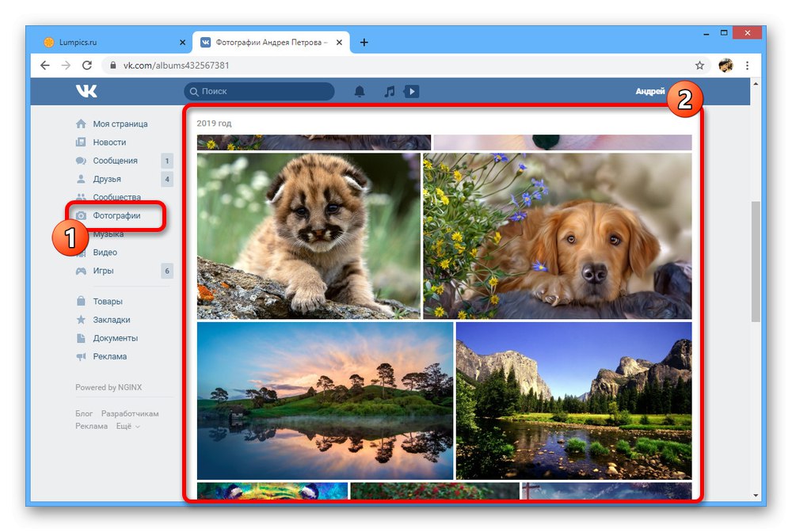Click the home icon next to Моя страница
The height and width of the screenshot is (532, 792).
click(x=81, y=123)
